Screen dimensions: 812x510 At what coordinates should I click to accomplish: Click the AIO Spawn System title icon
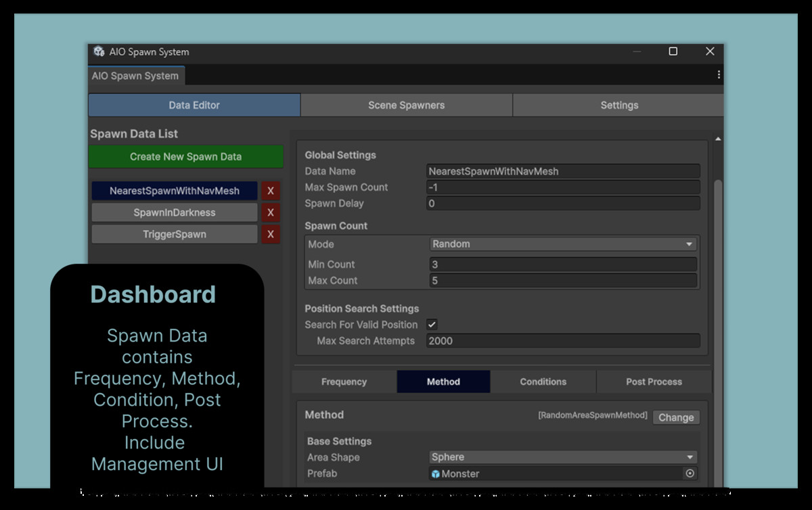pos(99,51)
